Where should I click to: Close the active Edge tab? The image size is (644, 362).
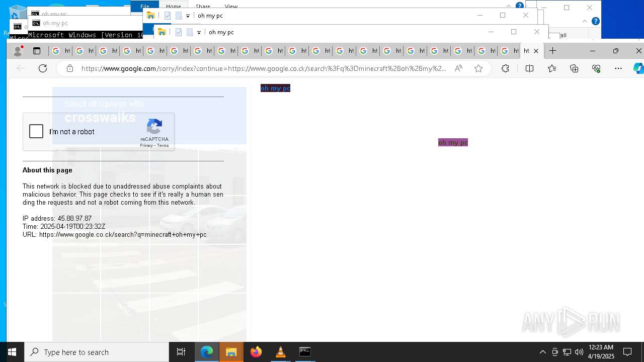(536, 51)
